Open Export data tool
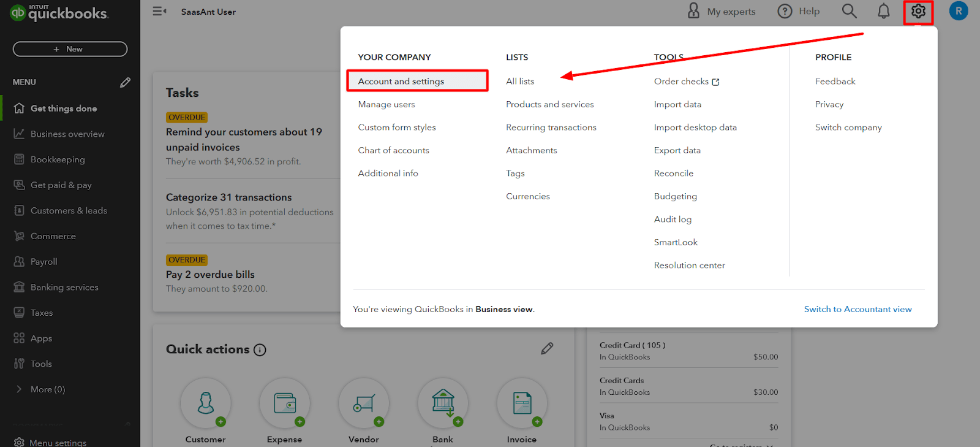The image size is (980, 447). (677, 150)
